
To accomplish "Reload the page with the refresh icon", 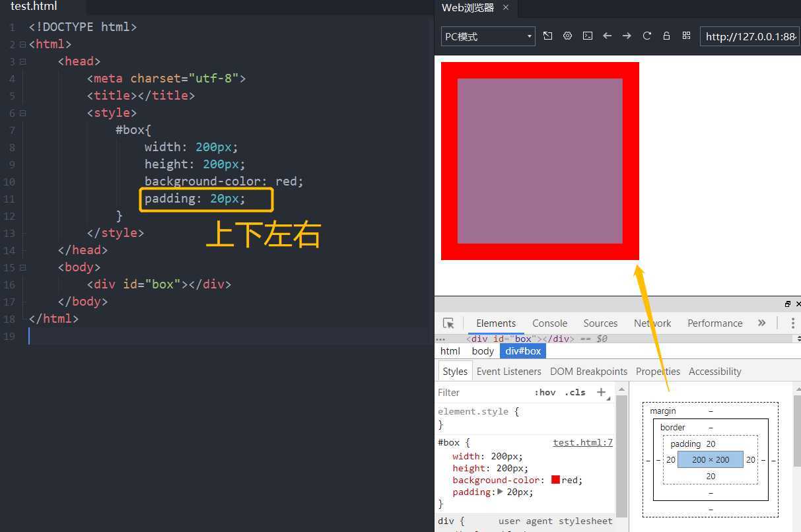I will pos(646,36).
